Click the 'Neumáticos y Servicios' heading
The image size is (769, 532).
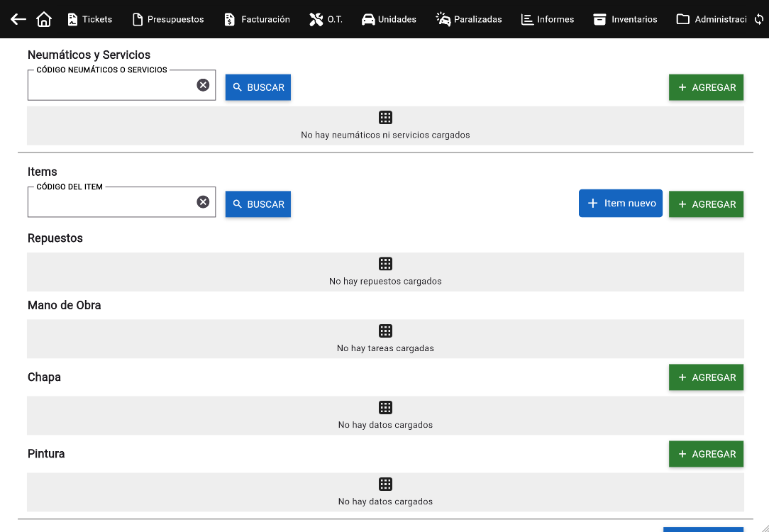point(89,55)
